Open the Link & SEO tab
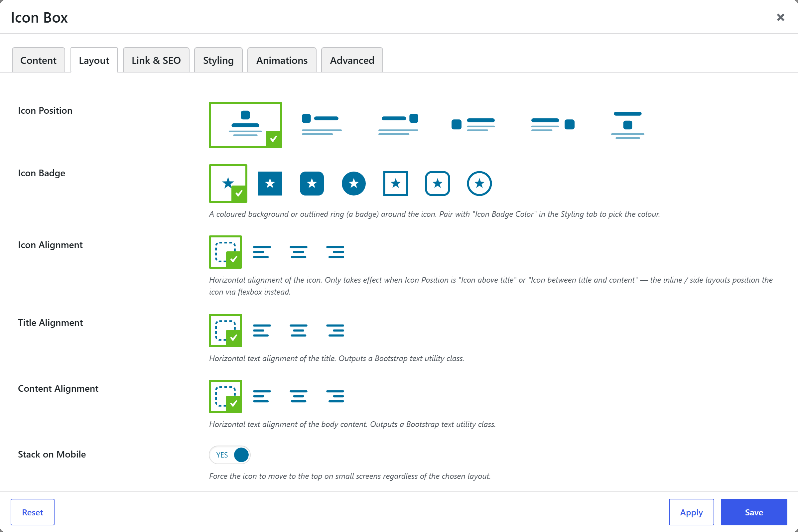 coord(156,60)
